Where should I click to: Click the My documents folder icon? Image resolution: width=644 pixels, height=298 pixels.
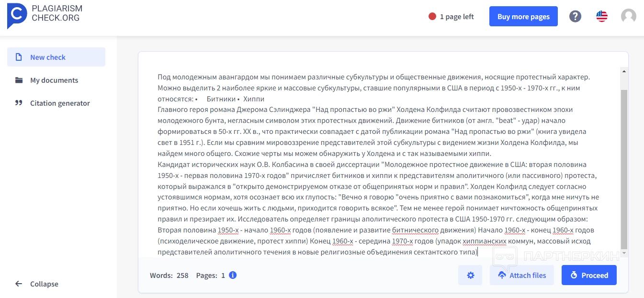click(19, 80)
